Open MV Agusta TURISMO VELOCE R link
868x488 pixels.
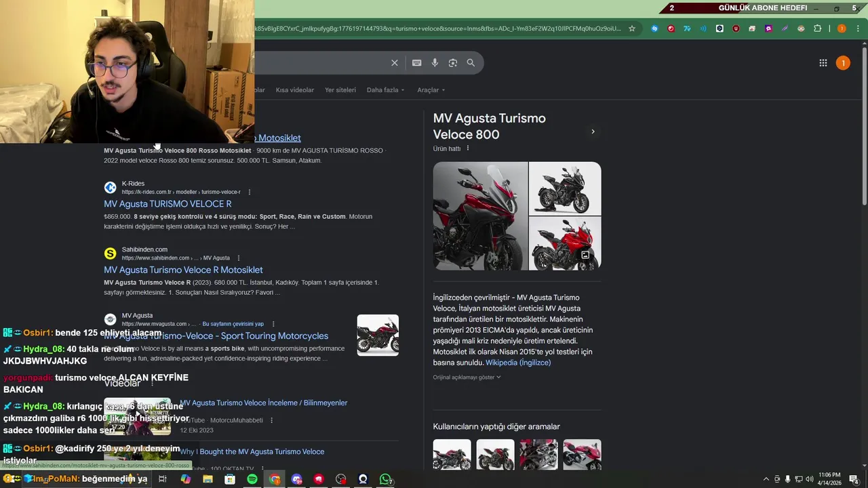point(167,204)
